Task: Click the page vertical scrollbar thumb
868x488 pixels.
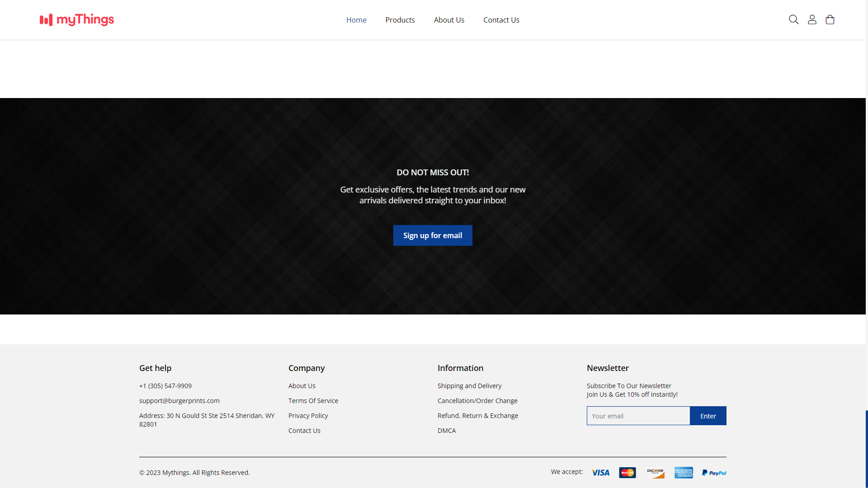Action: point(867,449)
